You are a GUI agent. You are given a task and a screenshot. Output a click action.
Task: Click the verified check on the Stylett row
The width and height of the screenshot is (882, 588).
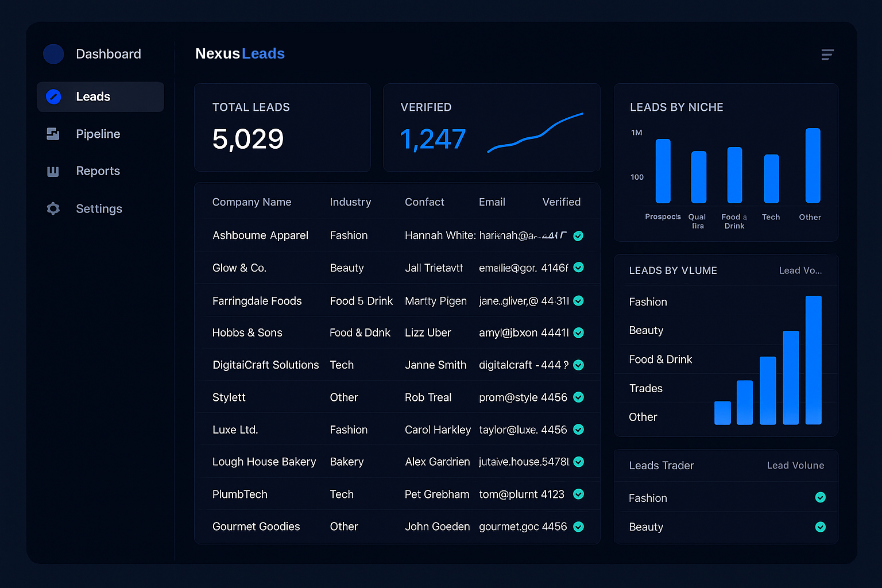(578, 397)
